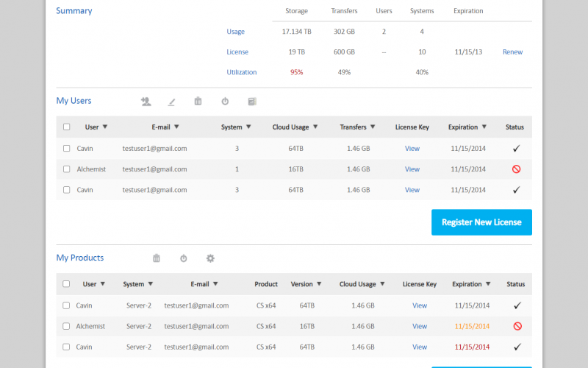This screenshot has height=368, width=588.
Task: Sort My Users by E-mail column arrow
Action: click(176, 127)
